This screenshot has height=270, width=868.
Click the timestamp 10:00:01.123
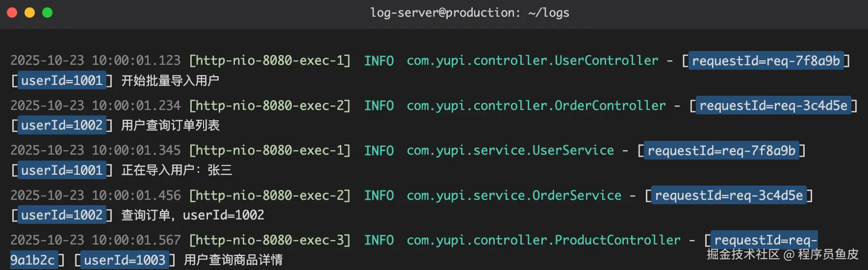click(136, 61)
